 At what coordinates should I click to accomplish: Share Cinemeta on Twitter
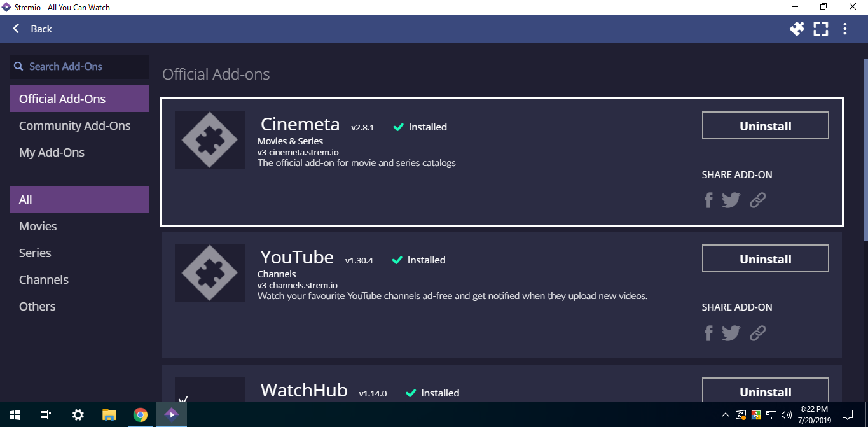(x=731, y=200)
